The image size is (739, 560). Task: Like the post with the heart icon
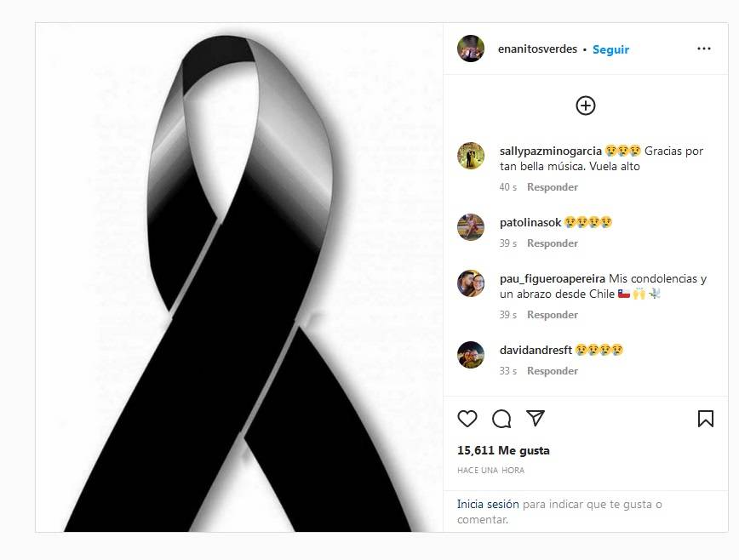[467, 418]
